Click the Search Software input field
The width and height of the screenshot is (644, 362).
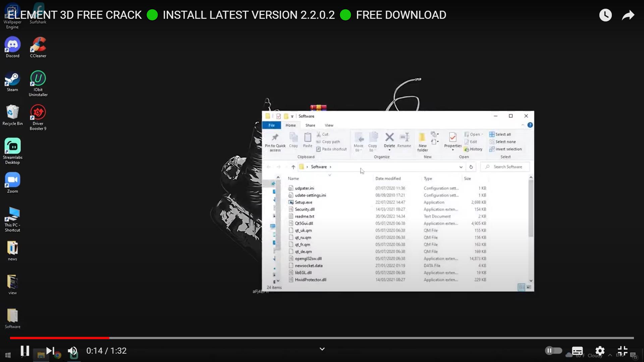click(x=507, y=167)
